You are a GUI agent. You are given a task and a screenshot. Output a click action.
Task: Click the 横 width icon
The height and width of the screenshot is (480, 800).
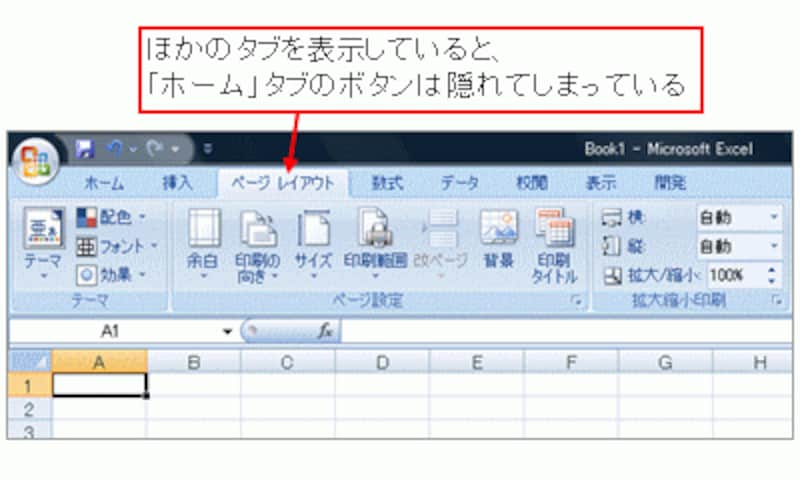point(611,218)
